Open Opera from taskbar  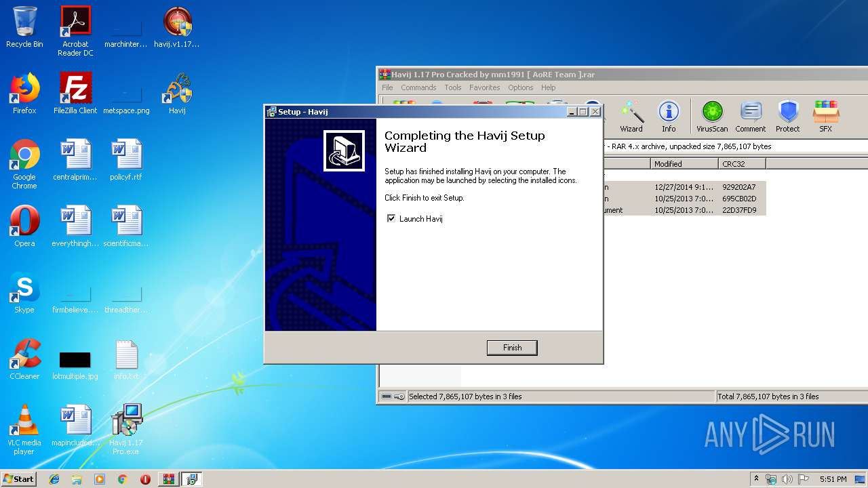click(145, 479)
